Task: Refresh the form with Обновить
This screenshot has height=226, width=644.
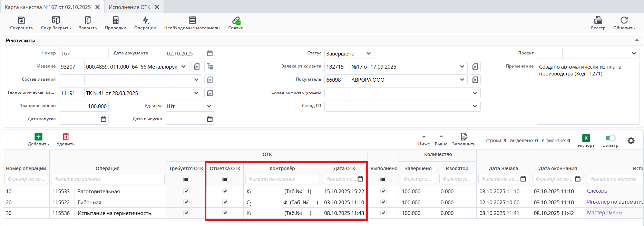Action: (x=624, y=20)
